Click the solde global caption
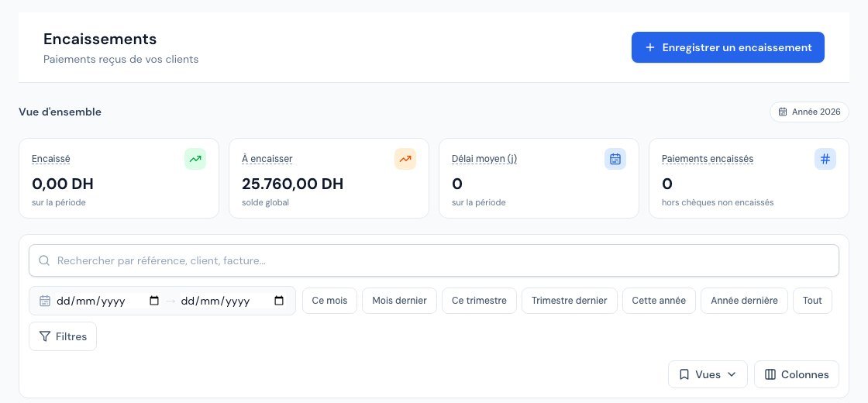 265,202
